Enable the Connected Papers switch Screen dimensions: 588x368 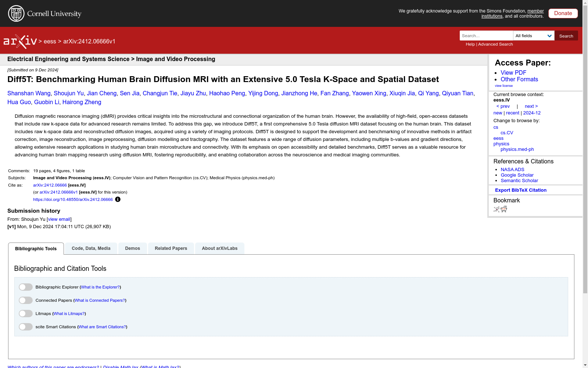pos(26,300)
